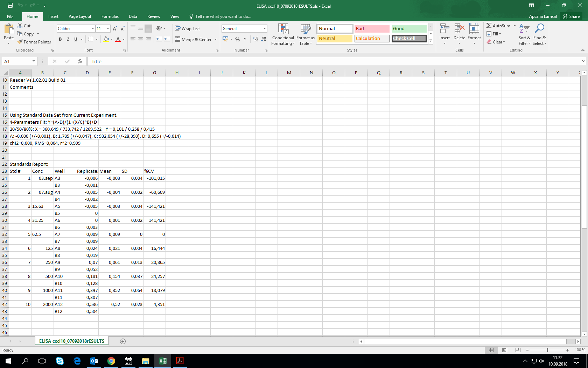
Task: Click the Merge & Center icon
Action: point(177,39)
